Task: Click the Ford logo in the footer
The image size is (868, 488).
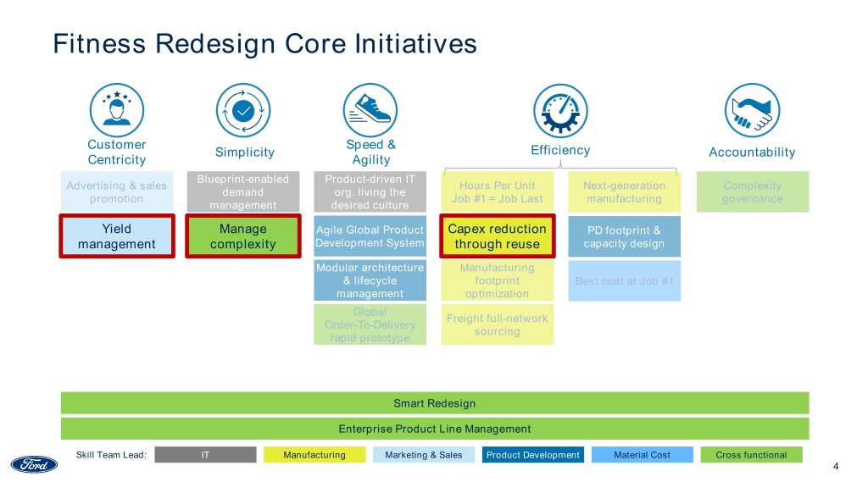Action: tap(34, 464)
